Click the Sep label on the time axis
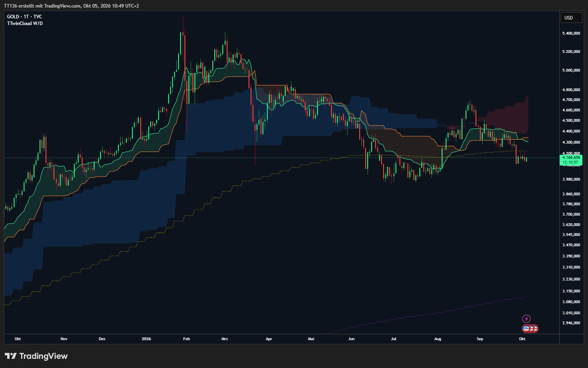The image size is (588, 368). click(x=480, y=339)
